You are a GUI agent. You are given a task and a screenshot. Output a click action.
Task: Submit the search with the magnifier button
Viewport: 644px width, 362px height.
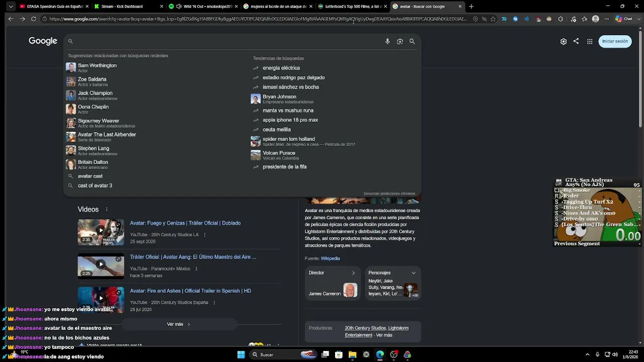[412, 41]
